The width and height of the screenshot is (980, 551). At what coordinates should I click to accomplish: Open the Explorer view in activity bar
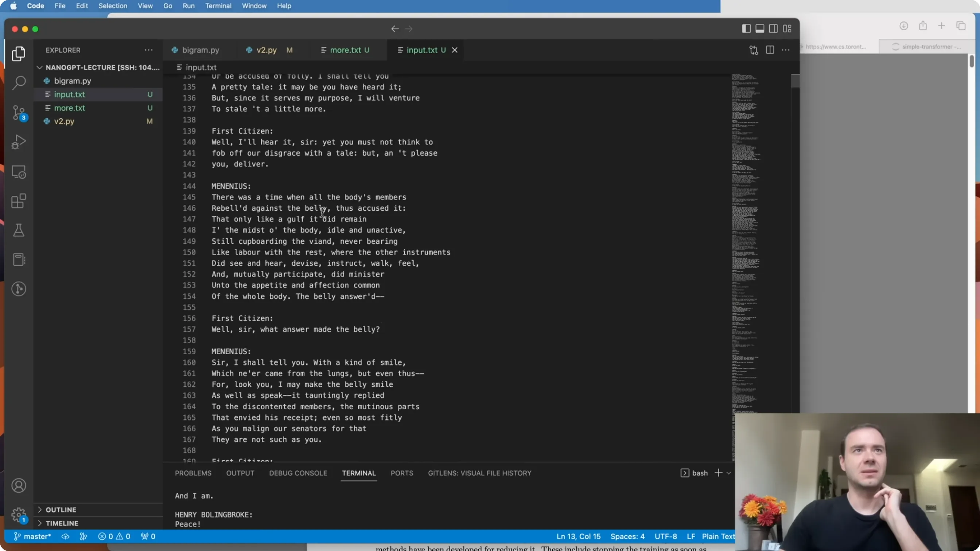pos(18,54)
